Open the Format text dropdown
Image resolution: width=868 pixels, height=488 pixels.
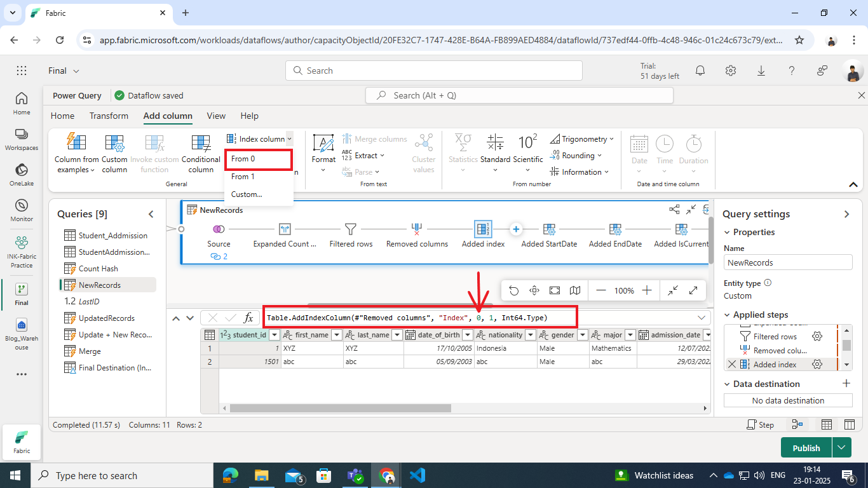(323, 153)
